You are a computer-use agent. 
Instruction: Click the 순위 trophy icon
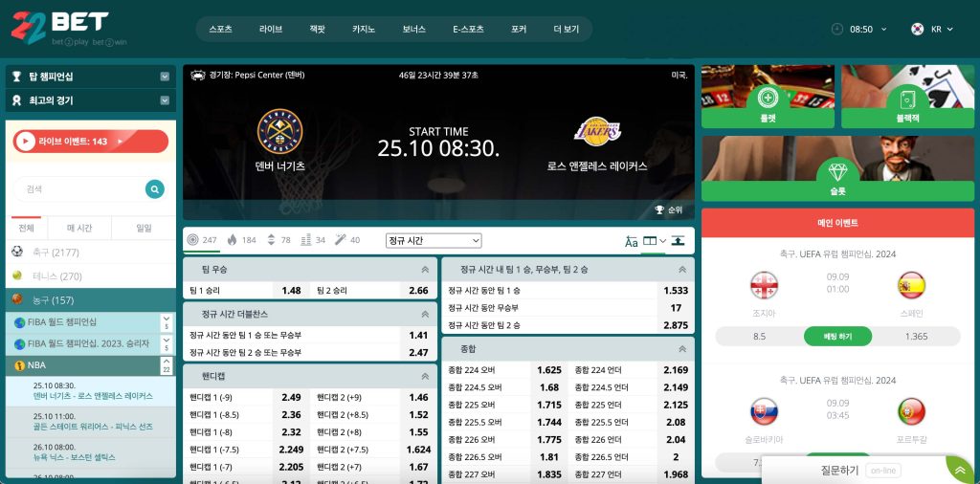point(658,209)
